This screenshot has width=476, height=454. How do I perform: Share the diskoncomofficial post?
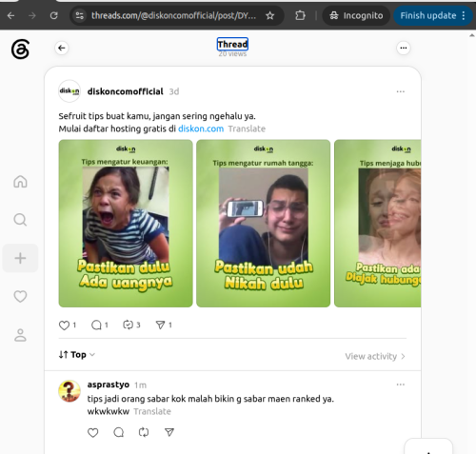click(160, 325)
